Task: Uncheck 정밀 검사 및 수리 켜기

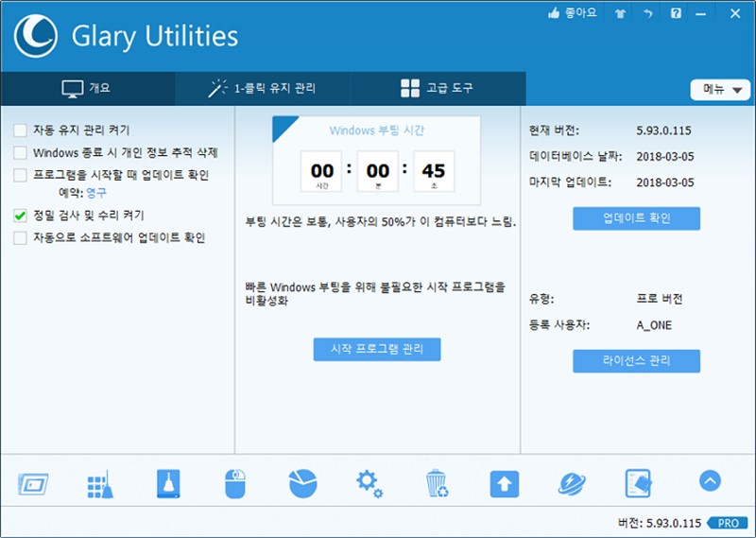Action: (x=20, y=216)
